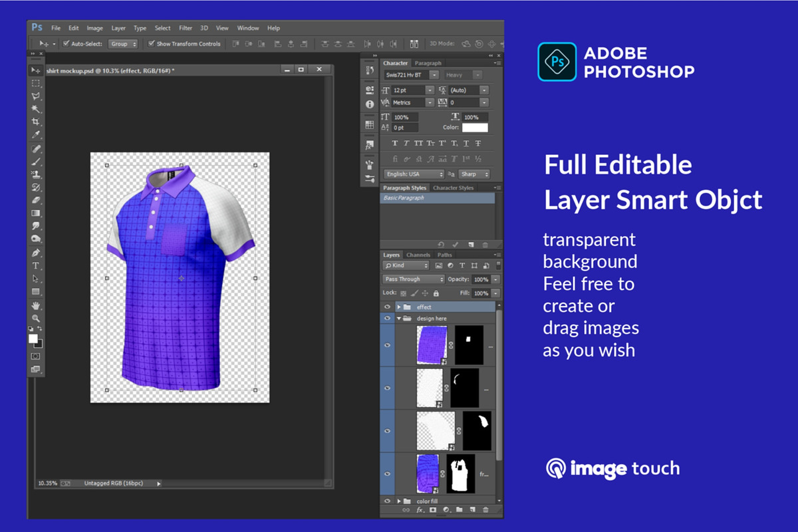Select the Healing Brush tool
Image resolution: width=798 pixels, height=532 pixels.
(36, 148)
